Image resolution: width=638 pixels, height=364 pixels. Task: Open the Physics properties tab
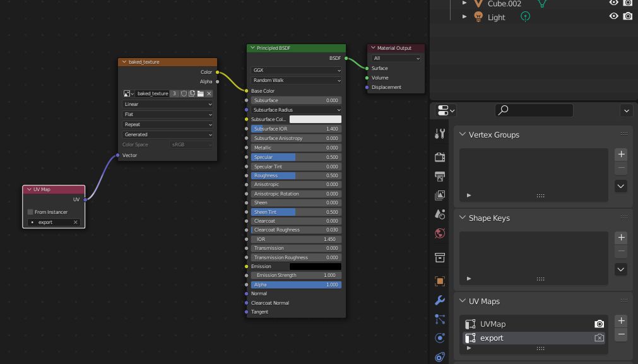pyautogui.click(x=440, y=338)
